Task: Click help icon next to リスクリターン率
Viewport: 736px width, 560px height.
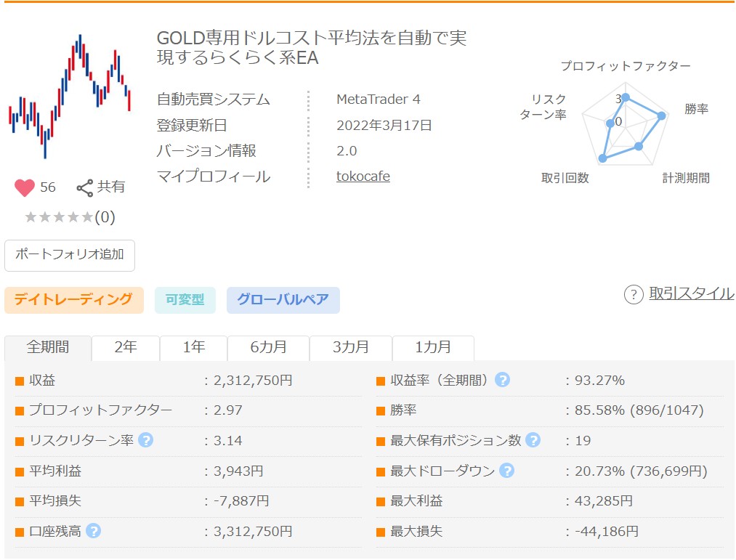Action: click(145, 440)
